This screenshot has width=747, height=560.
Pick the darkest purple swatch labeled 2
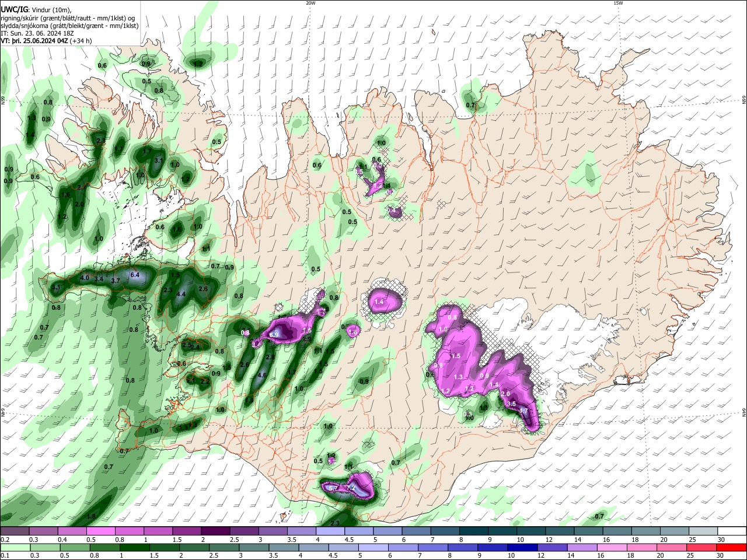pos(215,531)
